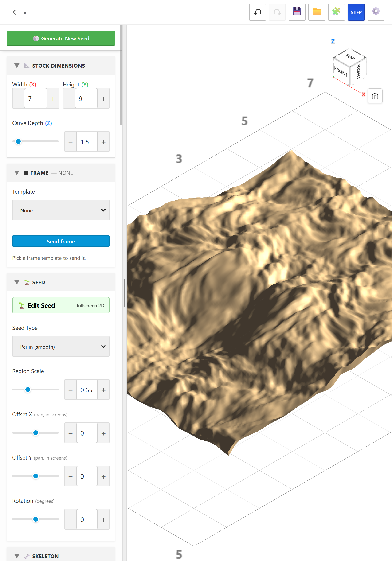Increase Width (X) with plus

point(53,99)
